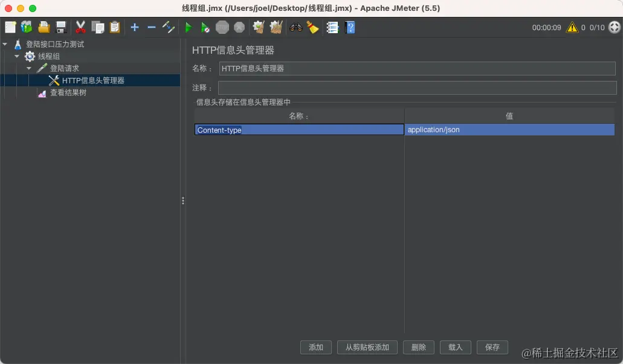Click the 添加 button to add a header
Viewport: 623px width, 364px height.
315,347
